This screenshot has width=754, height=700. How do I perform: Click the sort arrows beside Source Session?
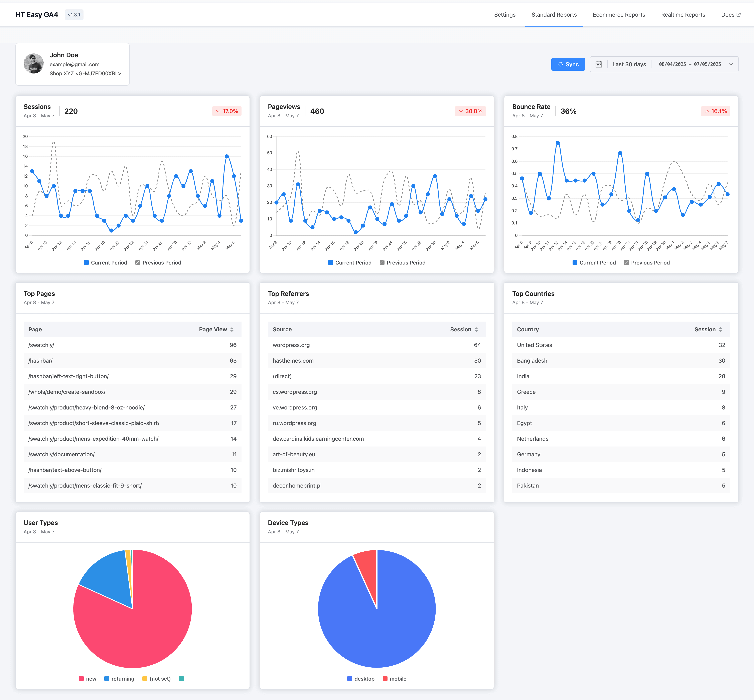point(476,330)
